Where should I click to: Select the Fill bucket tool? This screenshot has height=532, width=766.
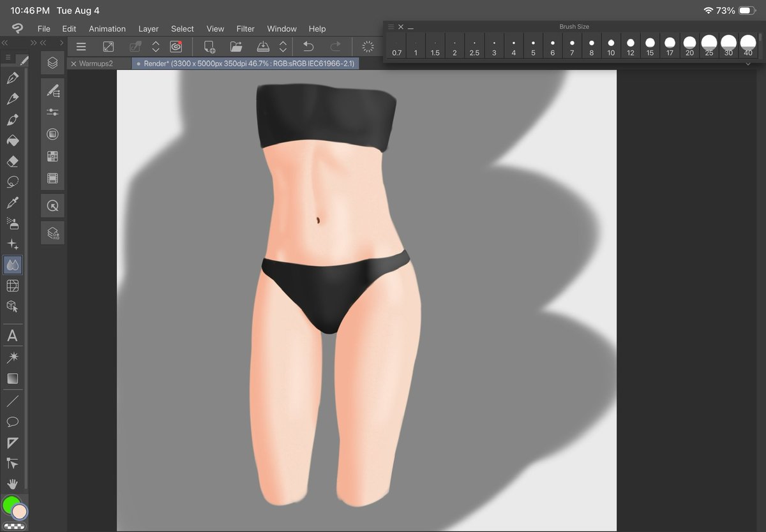[x=12, y=140]
